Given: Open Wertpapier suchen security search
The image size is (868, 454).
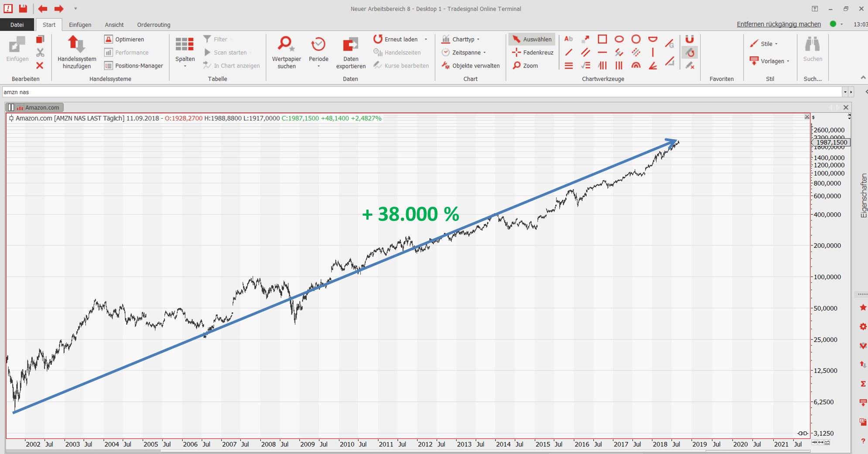Looking at the screenshot, I should pos(286,52).
